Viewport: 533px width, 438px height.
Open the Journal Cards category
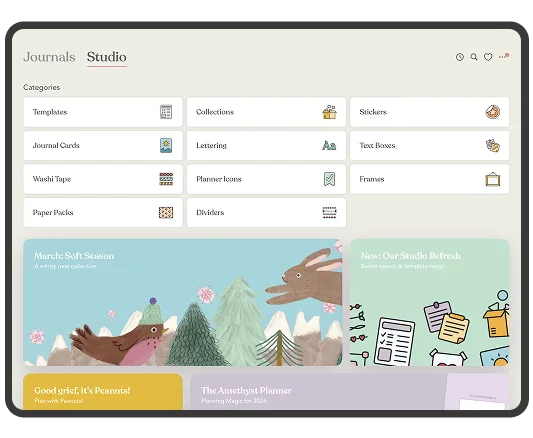click(x=103, y=145)
